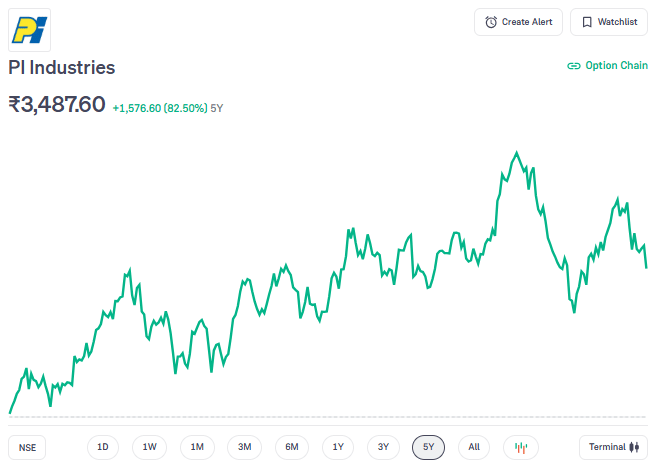
Task: Click the PI Industries heading text
Action: click(x=62, y=67)
